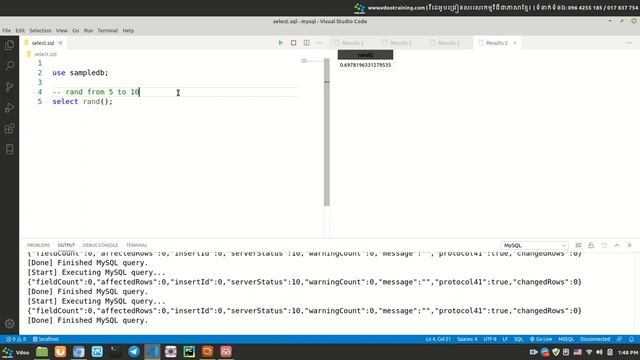This screenshot has height=360, width=640.
Task: Open notifications bell in status bar
Action: [x=631, y=339]
